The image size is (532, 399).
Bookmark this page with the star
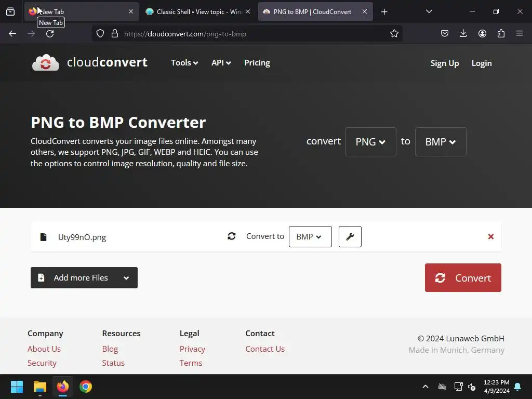[394, 34]
